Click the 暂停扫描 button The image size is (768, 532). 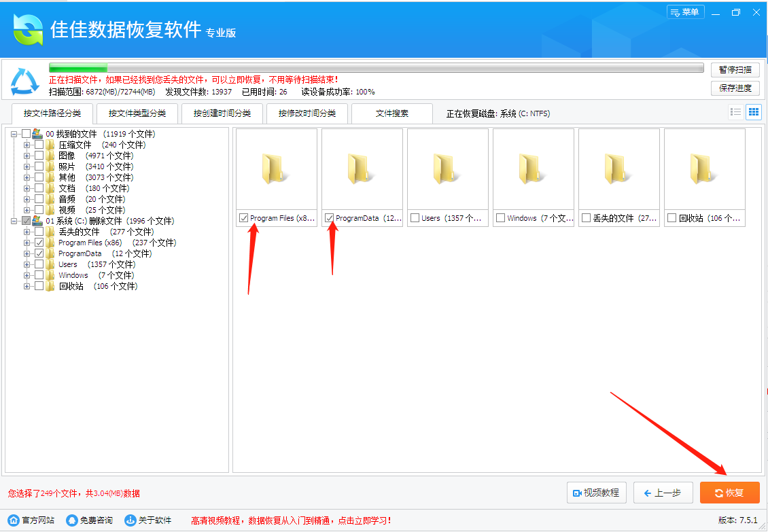tap(735, 69)
